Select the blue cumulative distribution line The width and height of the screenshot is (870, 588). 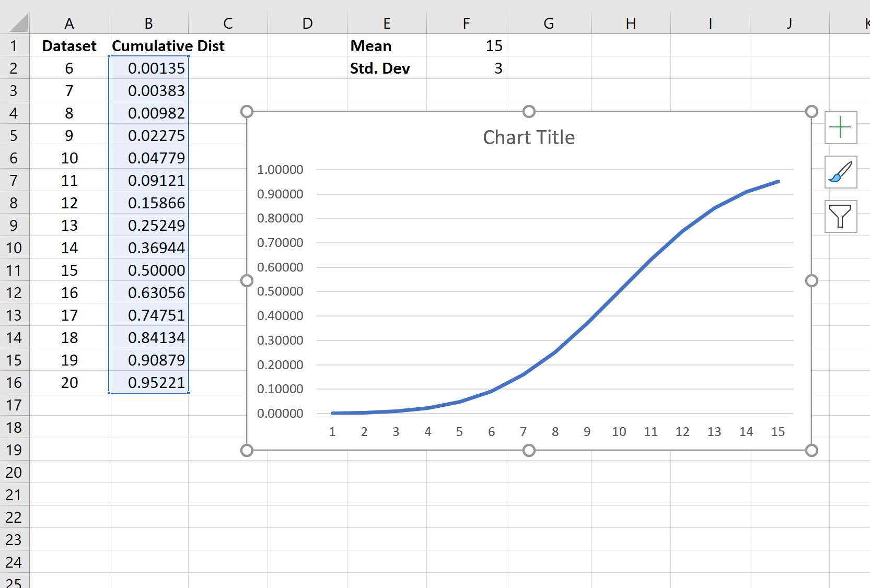click(x=619, y=290)
